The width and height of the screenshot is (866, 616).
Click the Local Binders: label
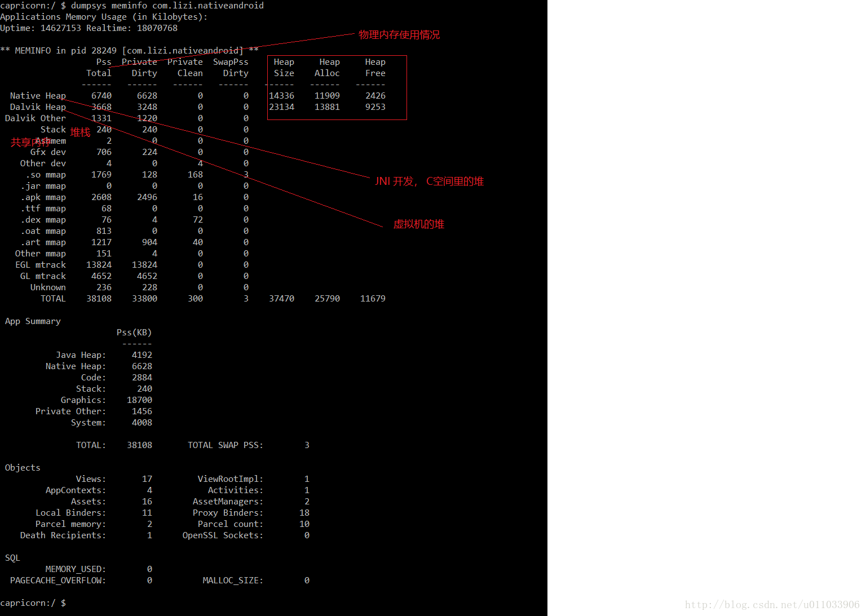pyautogui.click(x=71, y=513)
